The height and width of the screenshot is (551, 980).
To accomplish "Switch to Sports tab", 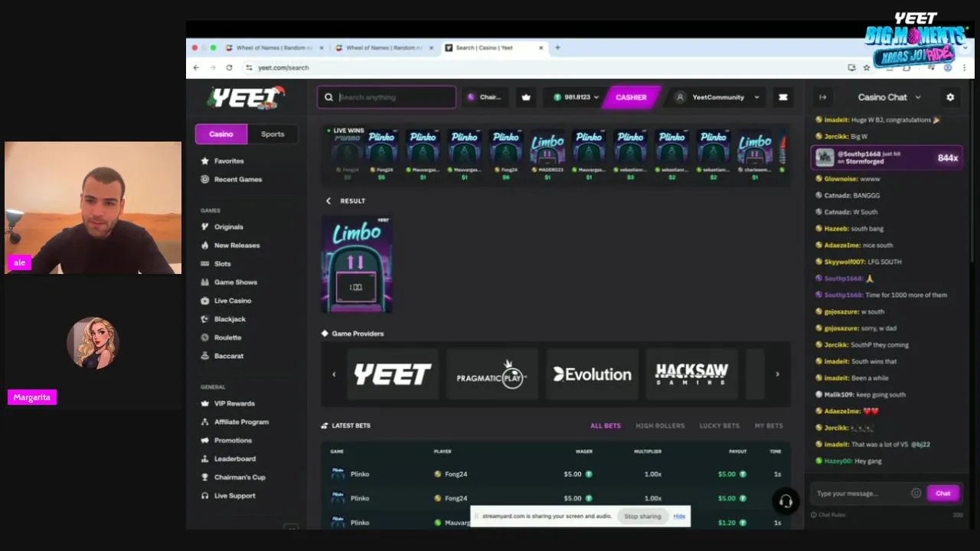I will click(273, 134).
